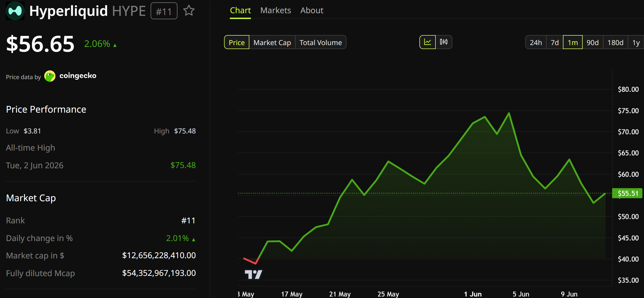Switch to line chart view icon
This screenshot has height=298, width=644.
click(x=428, y=42)
